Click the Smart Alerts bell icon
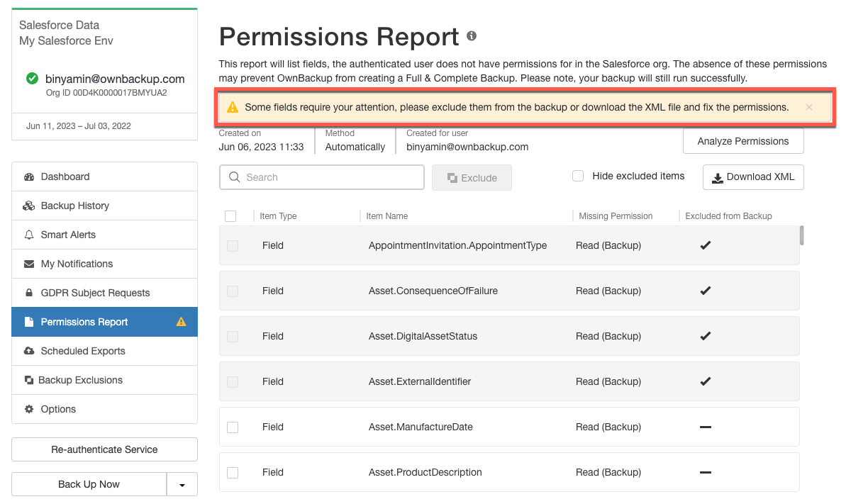The image size is (846, 504). point(28,234)
